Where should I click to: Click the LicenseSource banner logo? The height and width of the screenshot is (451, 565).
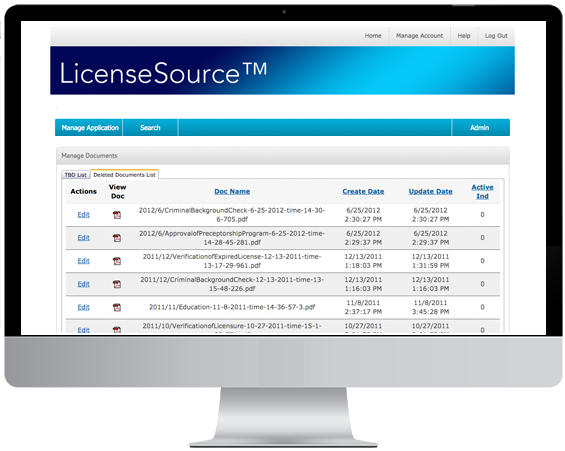(163, 73)
